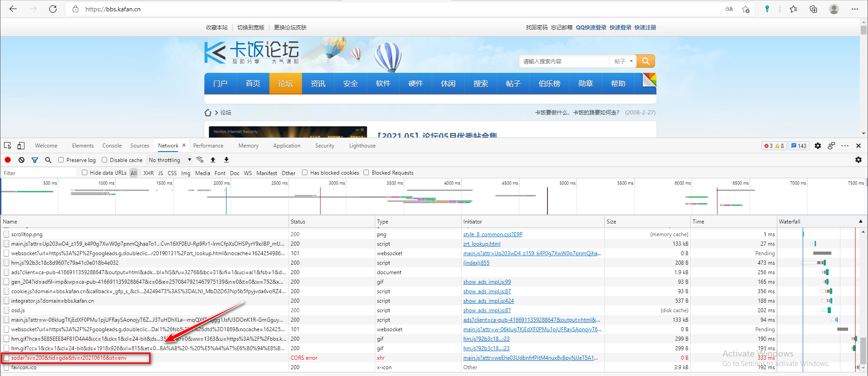Image resolution: width=868 pixels, height=376 pixels.
Task: Tick checkbox for osd.js row
Action: click(6, 310)
